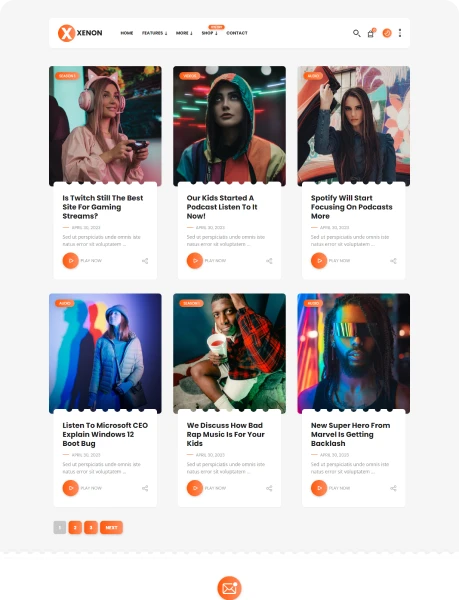Open the three-dot vertical menu
Viewport: 459px width, 600px height.
(400, 33)
